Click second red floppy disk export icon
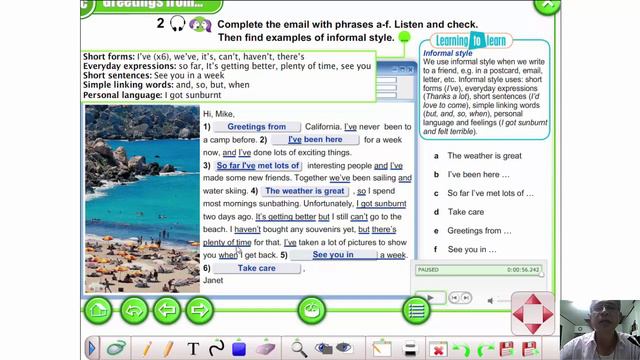Screen dimensions: 640x360 click(x=530, y=349)
